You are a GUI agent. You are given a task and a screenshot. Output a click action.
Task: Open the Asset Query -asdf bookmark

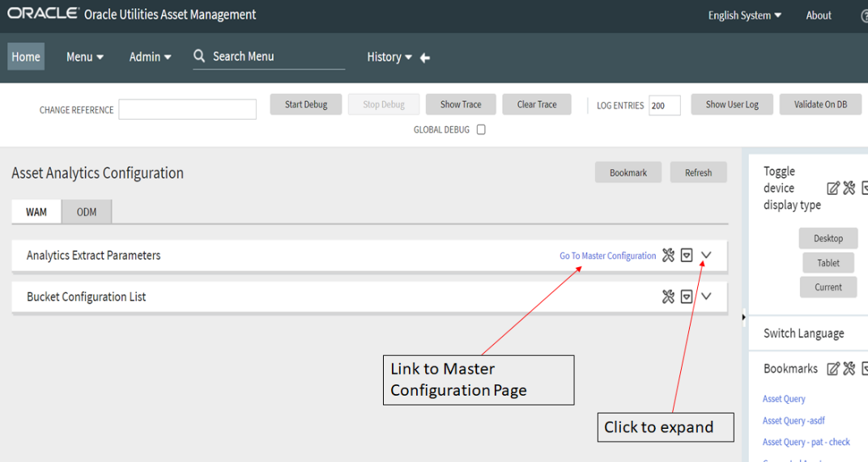(x=794, y=421)
